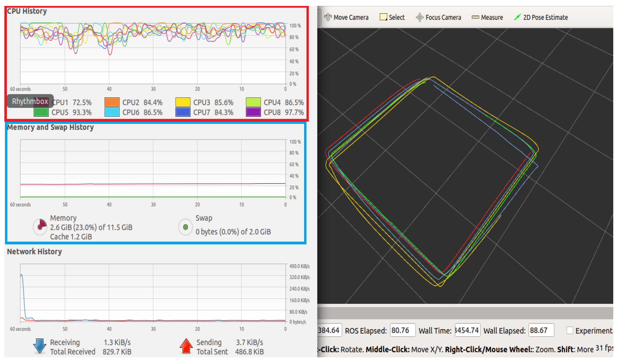Screen dimensions: 619x364
Task: Click the CPU5 usage value "93.3%"
Action: pos(82,112)
